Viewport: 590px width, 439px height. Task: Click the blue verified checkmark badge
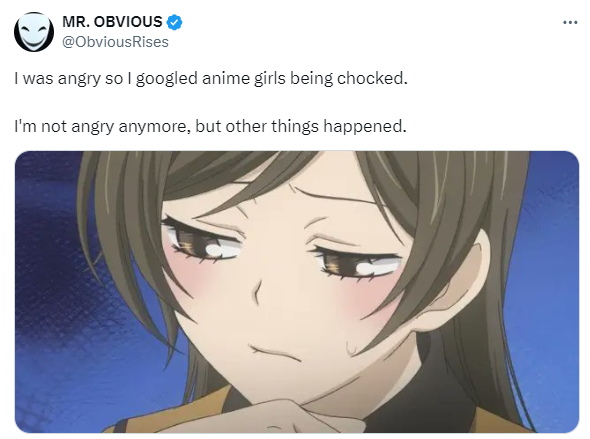click(x=174, y=22)
